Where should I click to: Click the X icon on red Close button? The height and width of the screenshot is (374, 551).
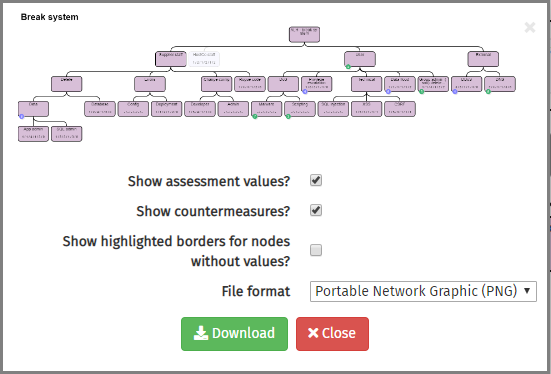pos(313,333)
